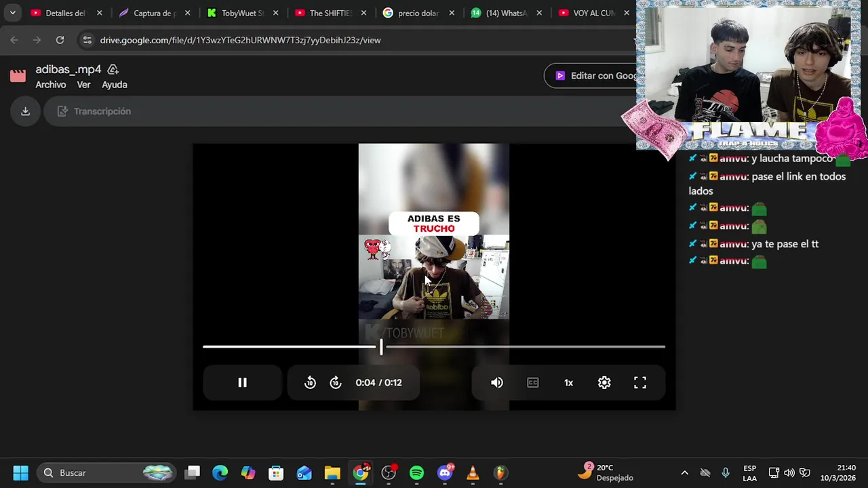Open the Archivo menu
This screenshot has width=868, height=488.
click(x=51, y=85)
